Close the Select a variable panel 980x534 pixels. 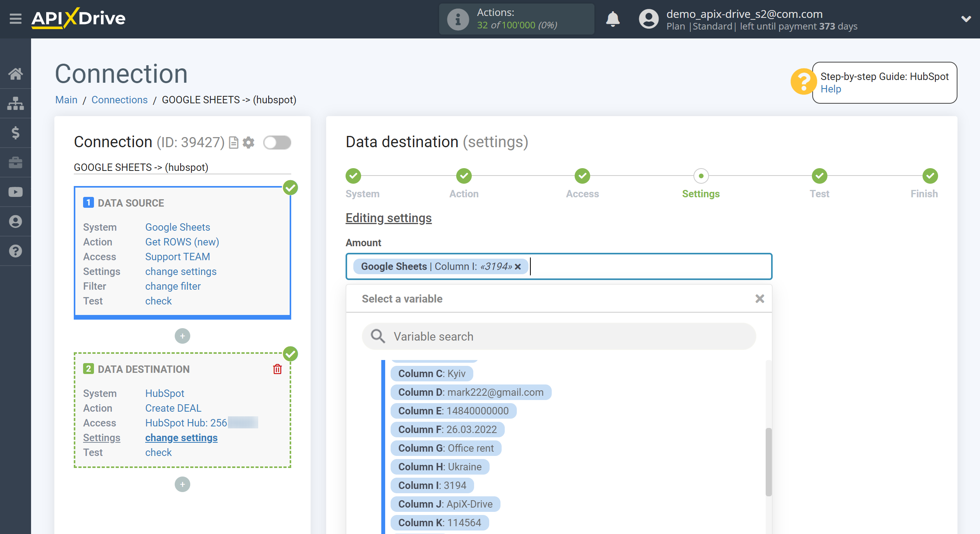pyautogui.click(x=759, y=299)
